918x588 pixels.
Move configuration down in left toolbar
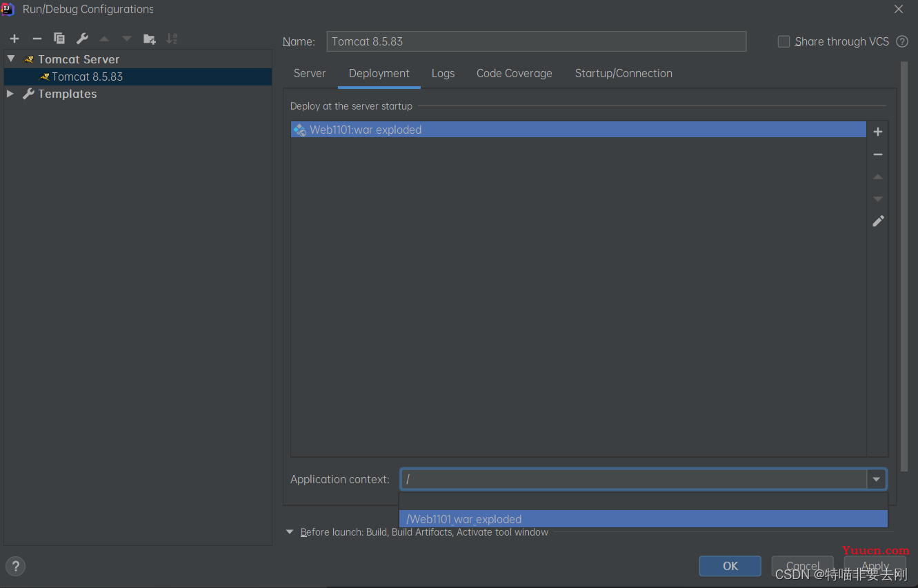(x=127, y=39)
